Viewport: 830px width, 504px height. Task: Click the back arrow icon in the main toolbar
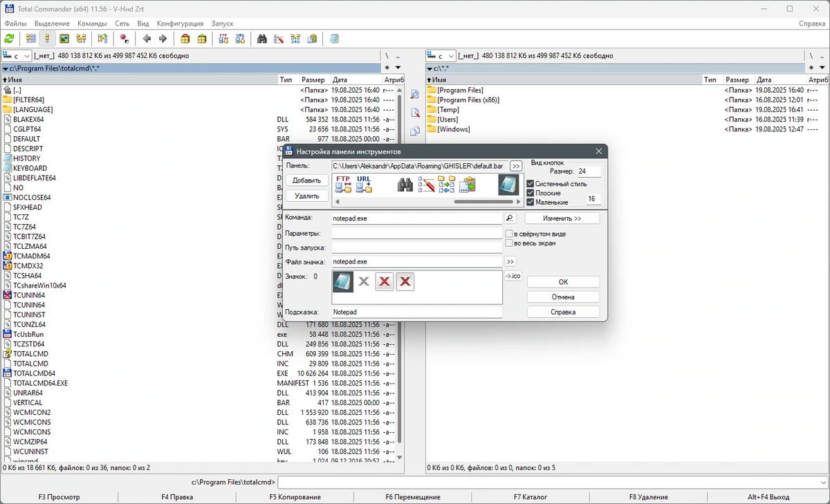[147, 39]
